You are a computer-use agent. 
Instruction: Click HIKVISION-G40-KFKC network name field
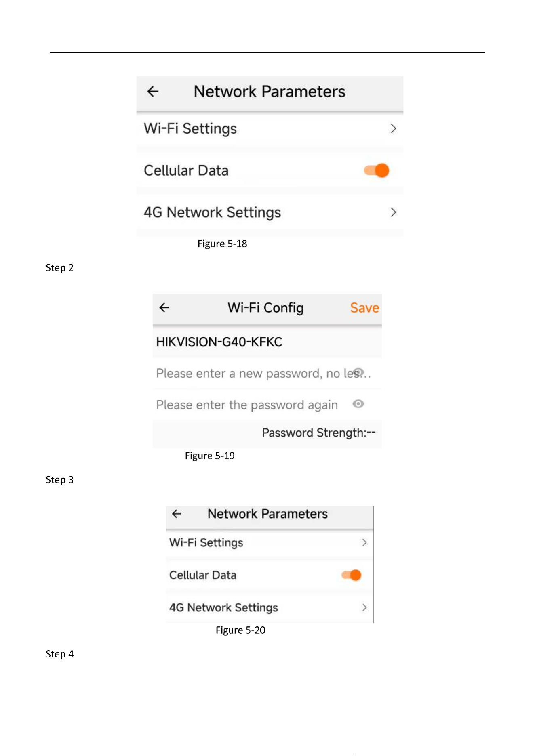[x=267, y=342]
